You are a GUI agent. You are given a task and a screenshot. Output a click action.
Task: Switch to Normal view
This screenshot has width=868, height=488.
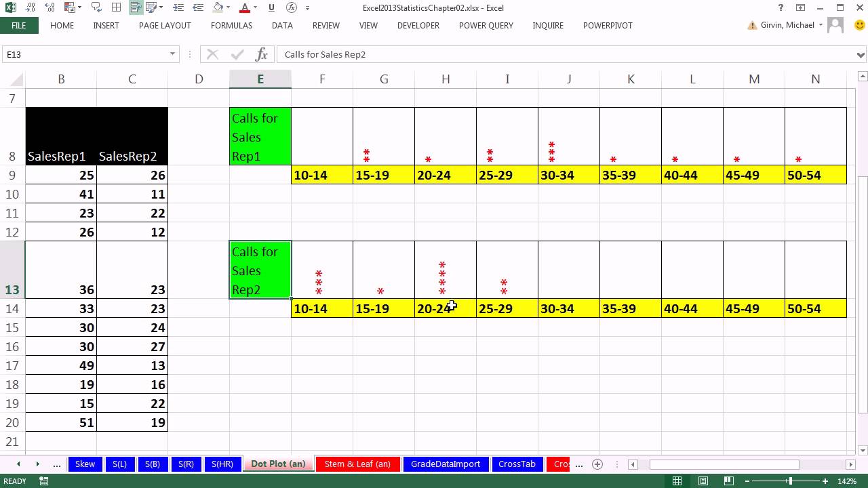click(x=677, y=481)
